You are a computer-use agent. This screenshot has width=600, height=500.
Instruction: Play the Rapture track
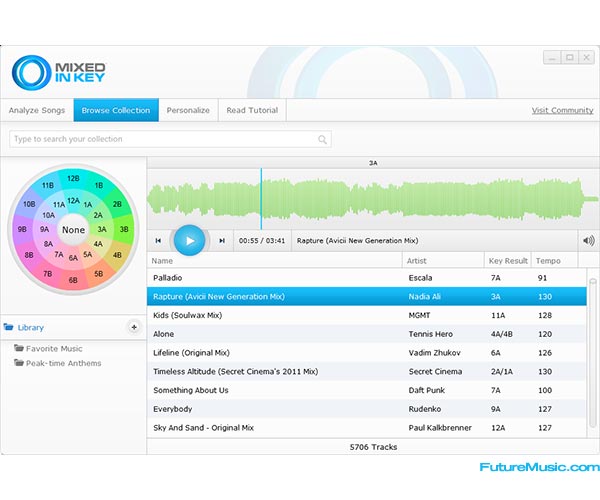tap(189, 241)
